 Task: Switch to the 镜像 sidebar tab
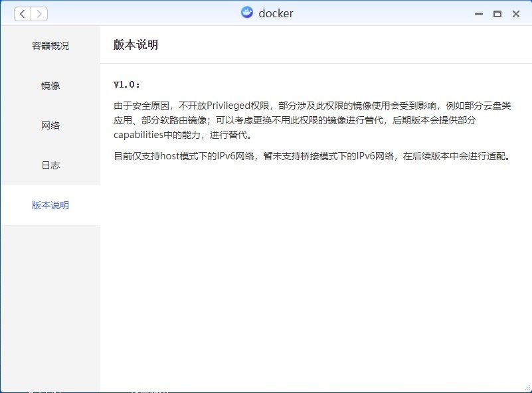coord(50,86)
